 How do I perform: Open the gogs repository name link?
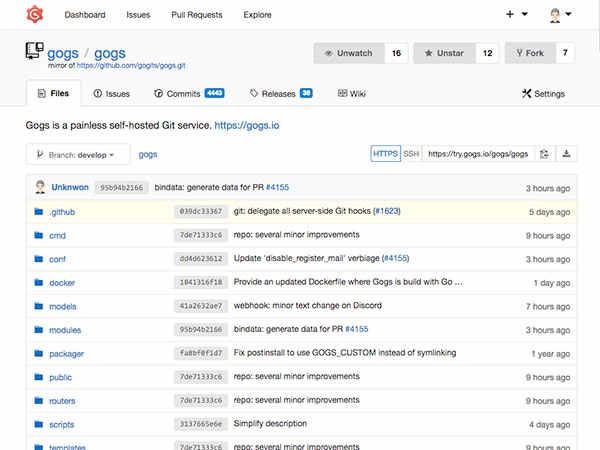click(x=109, y=54)
